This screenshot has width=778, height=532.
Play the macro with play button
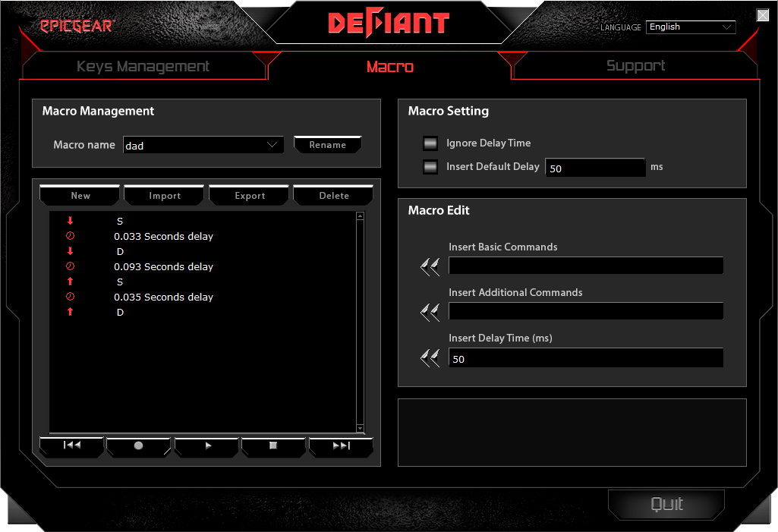(206, 446)
